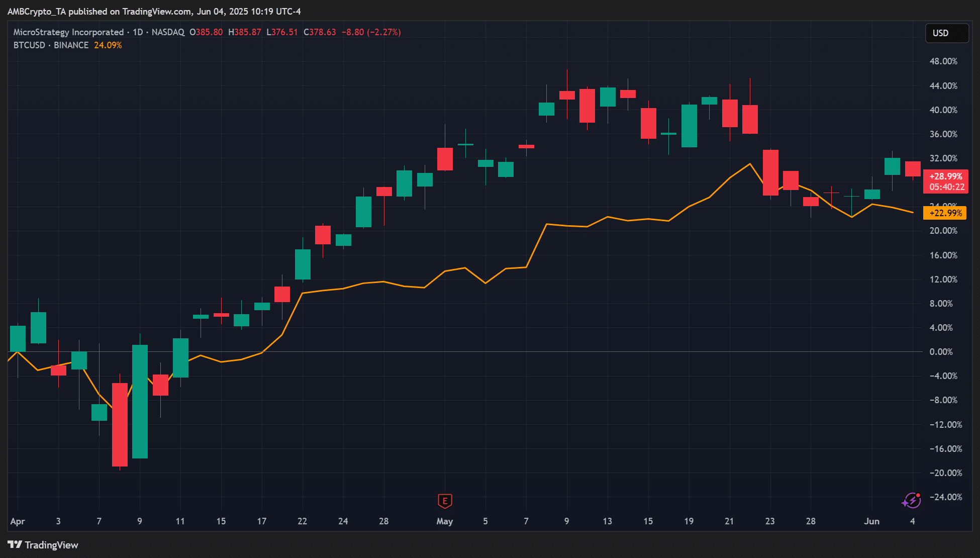Viewport: 980px width, 558px height.
Task: Click the 'Apr' date axis label
Action: pos(18,521)
